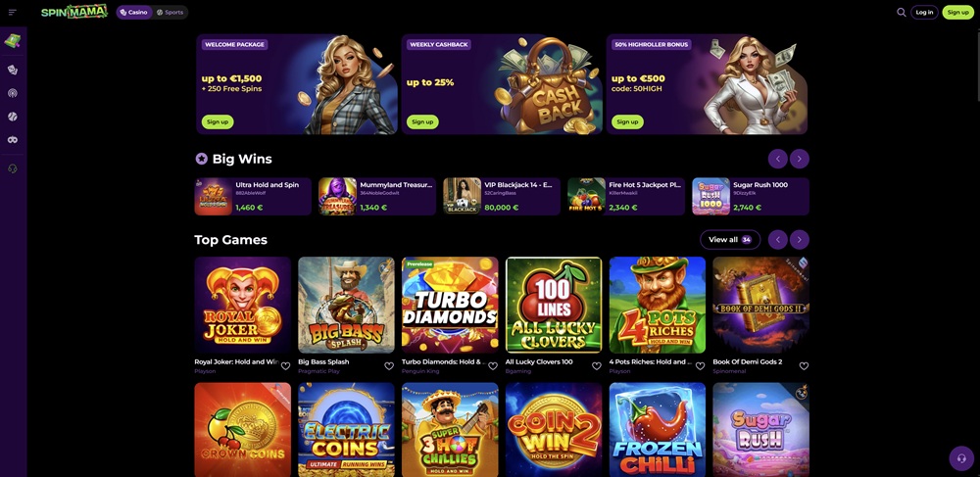This screenshot has width=980, height=477.
Task: Switch to the Sports tab
Action: 170,12
